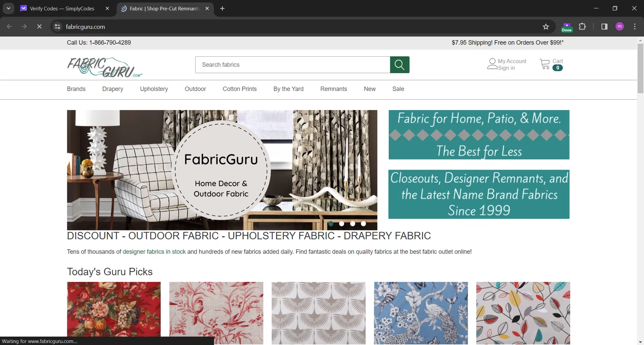Click the FabricGuru Home Decor hero banner

(x=222, y=170)
